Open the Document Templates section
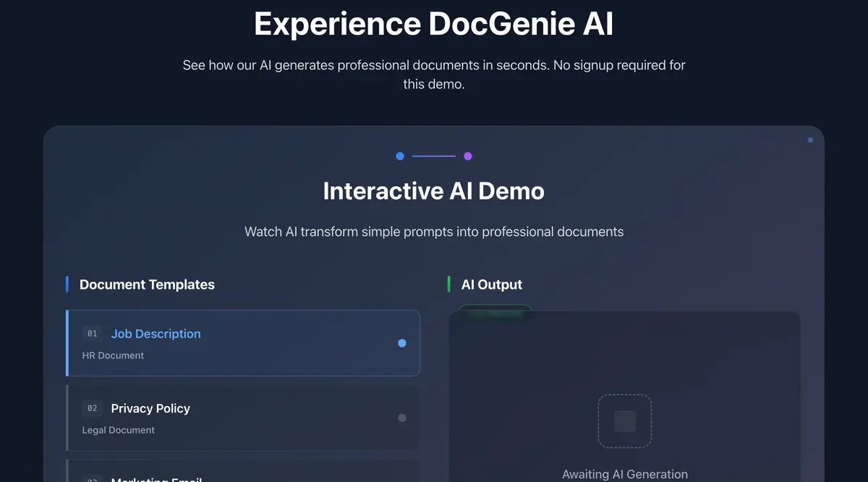The height and width of the screenshot is (482, 868). (147, 284)
